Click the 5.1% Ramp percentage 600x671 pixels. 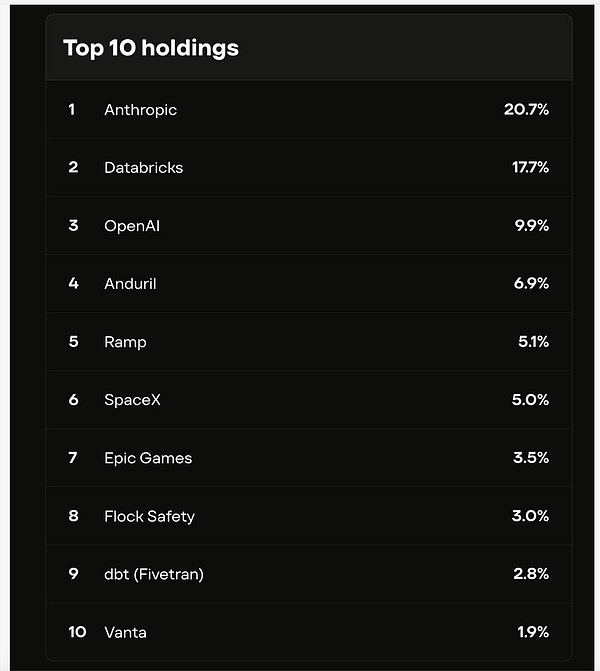click(534, 342)
